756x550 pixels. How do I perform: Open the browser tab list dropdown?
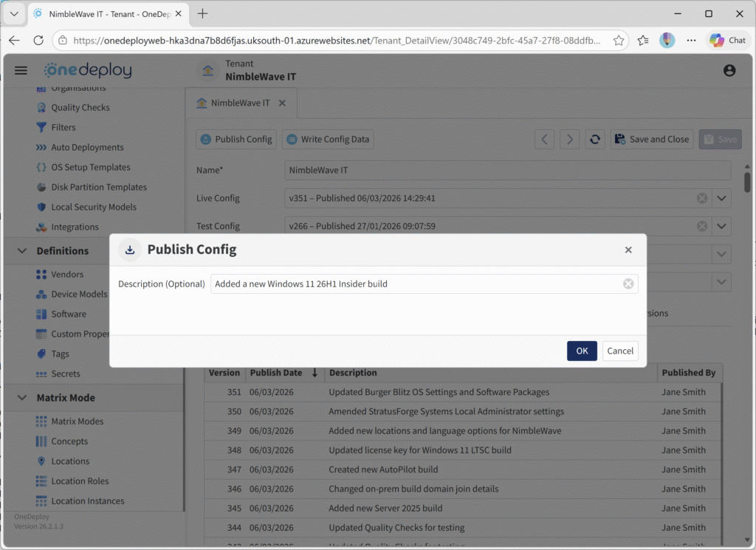click(x=15, y=13)
